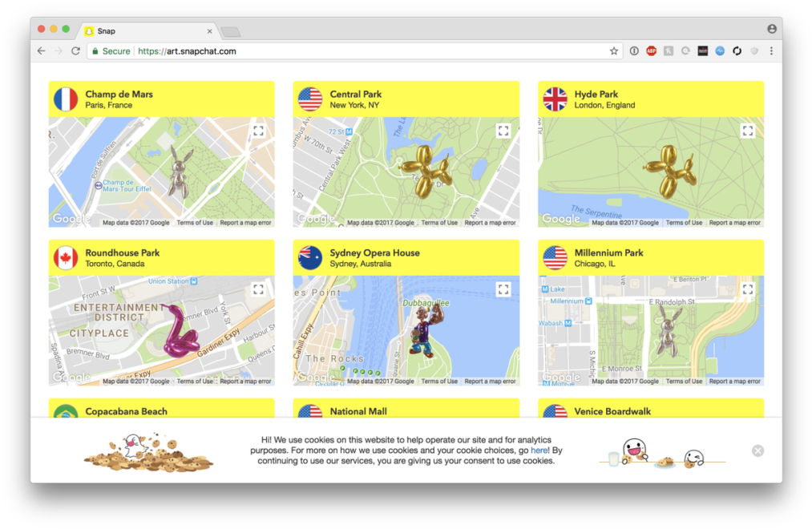Click the green Secure padlock icon
The image size is (812, 529).
[x=95, y=50]
